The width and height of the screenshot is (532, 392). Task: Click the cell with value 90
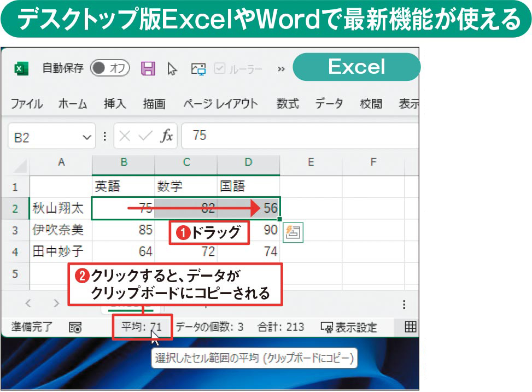[265, 230]
